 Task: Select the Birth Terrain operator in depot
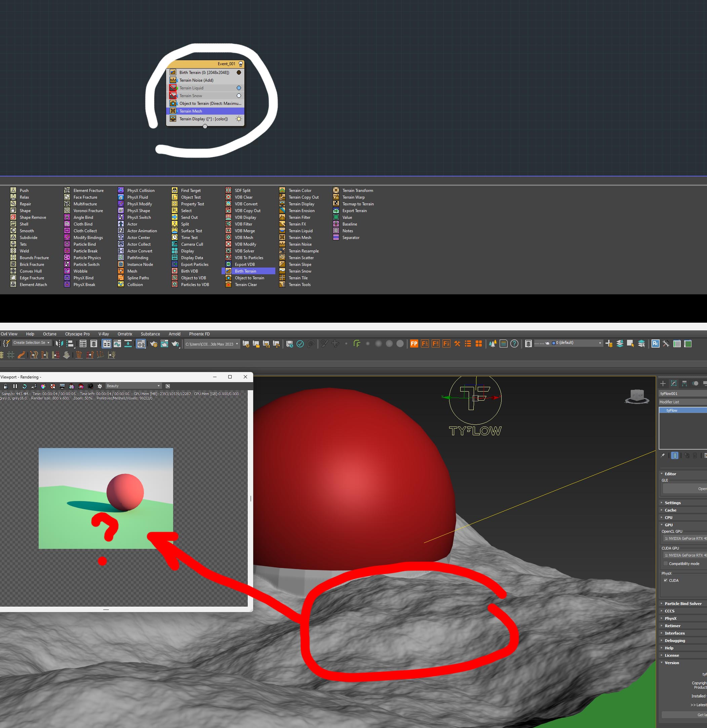pyautogui.click(x=245, y=271)
